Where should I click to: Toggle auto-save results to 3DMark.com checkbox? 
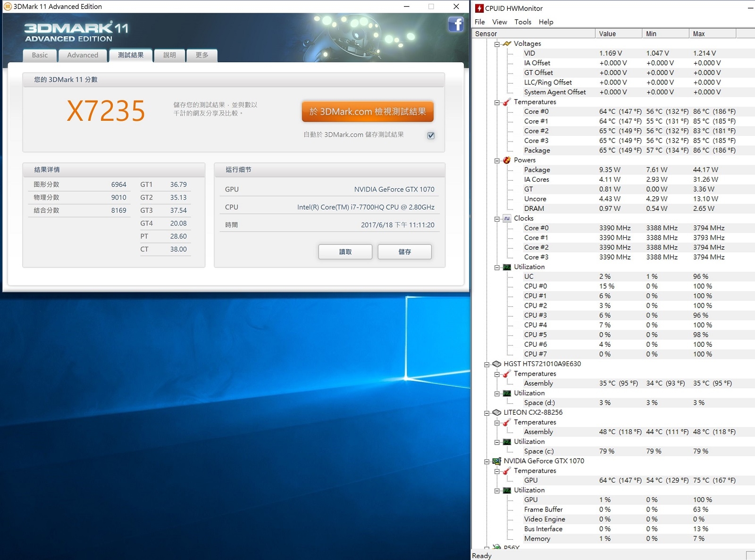pos(431,135)
